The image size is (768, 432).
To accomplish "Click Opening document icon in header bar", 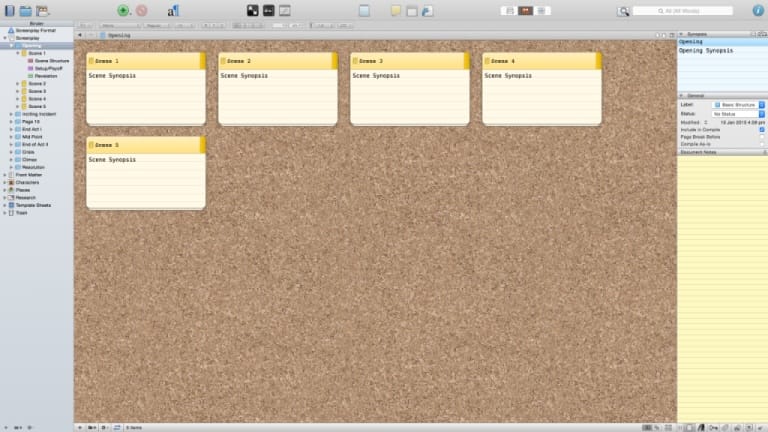I will pyautogui.click(x=103, y=35).
